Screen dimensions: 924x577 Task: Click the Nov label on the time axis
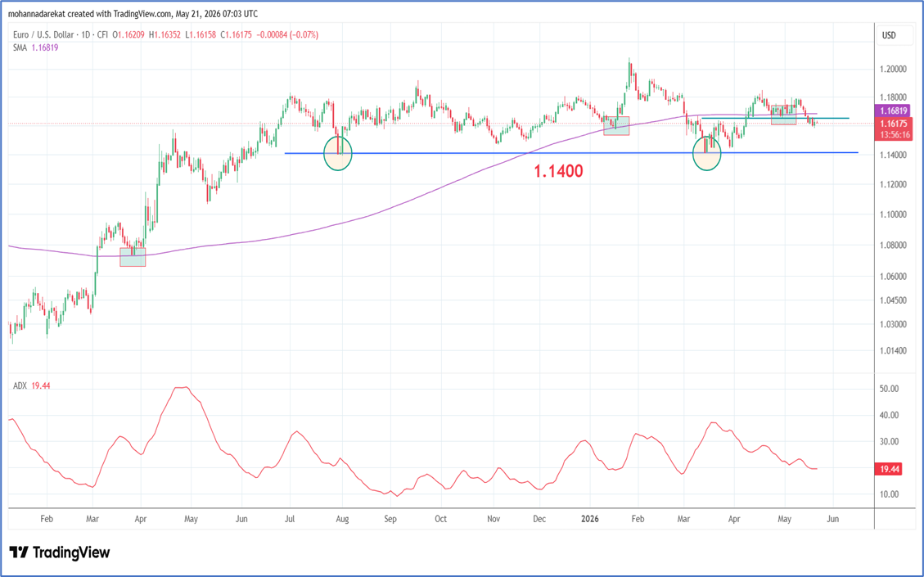click(494, 519)
